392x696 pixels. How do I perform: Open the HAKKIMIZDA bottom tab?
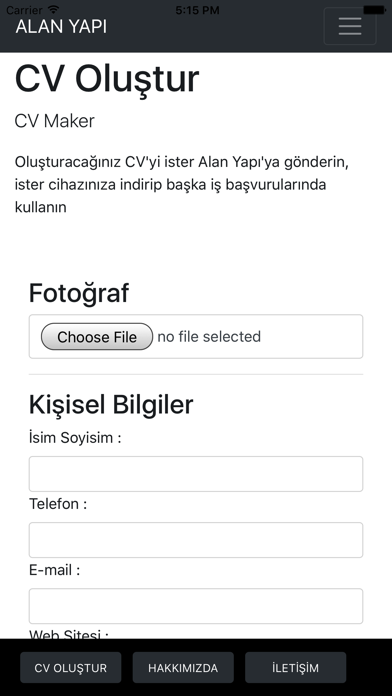pos(183,667)
